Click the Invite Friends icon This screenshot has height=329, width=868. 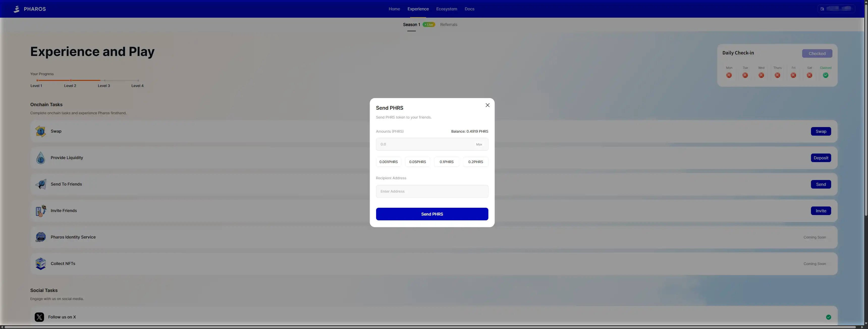pos(40,211)
